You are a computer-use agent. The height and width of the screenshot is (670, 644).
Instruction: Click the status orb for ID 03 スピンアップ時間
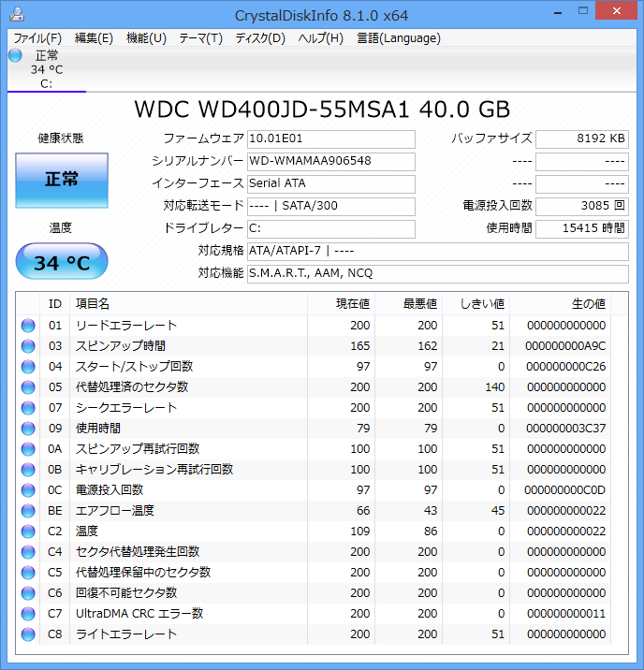point(28,346)
